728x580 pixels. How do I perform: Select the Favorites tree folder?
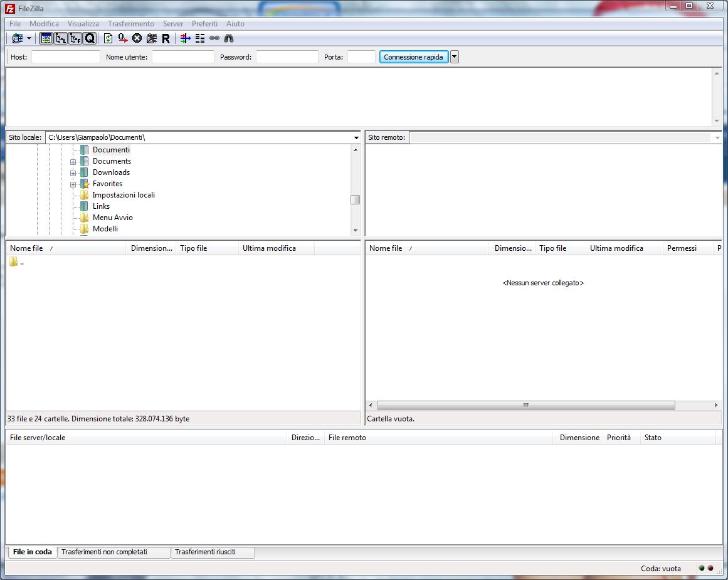pyautogui.click(x=107, y=184)
